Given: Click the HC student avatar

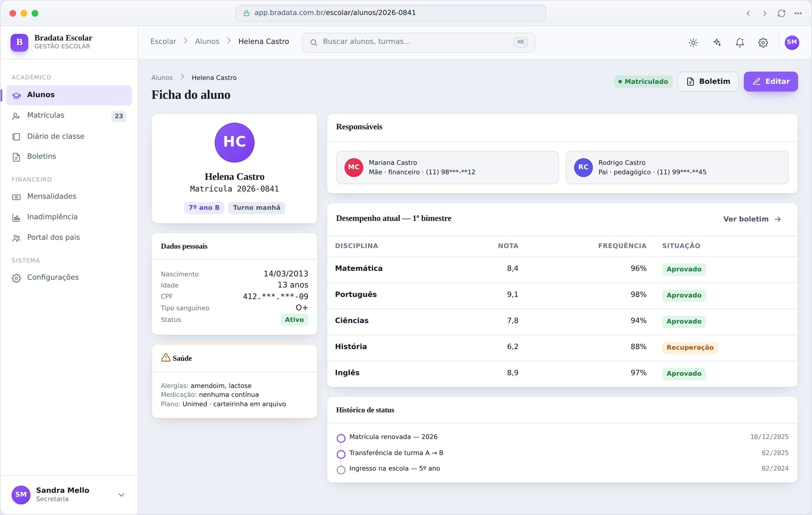Looking at the screenshot, I should coord(234,142).
